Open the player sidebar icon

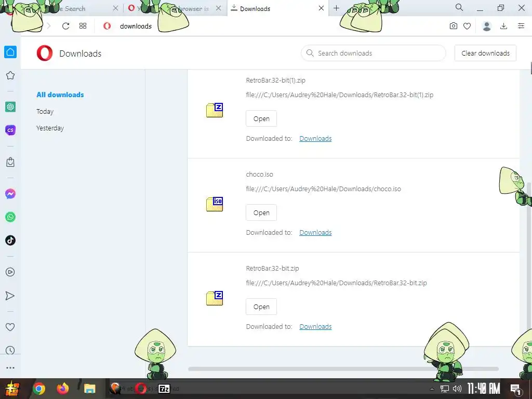click(x=10, y=272)
